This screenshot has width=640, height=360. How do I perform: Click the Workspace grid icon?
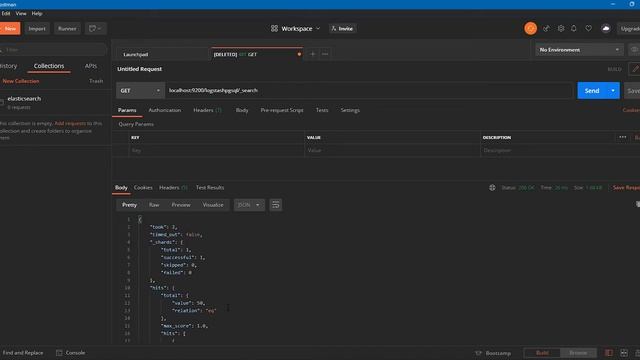(274, 29)
